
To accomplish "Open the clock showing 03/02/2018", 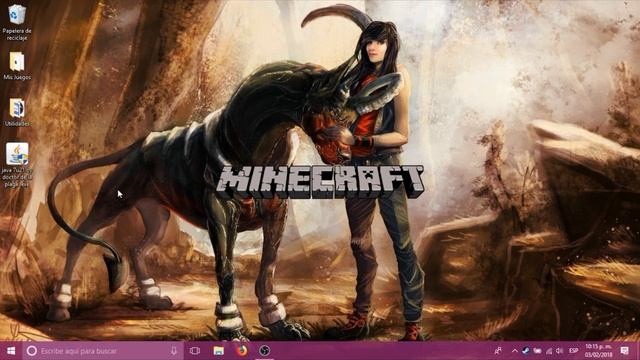I will tap(598, 351).
